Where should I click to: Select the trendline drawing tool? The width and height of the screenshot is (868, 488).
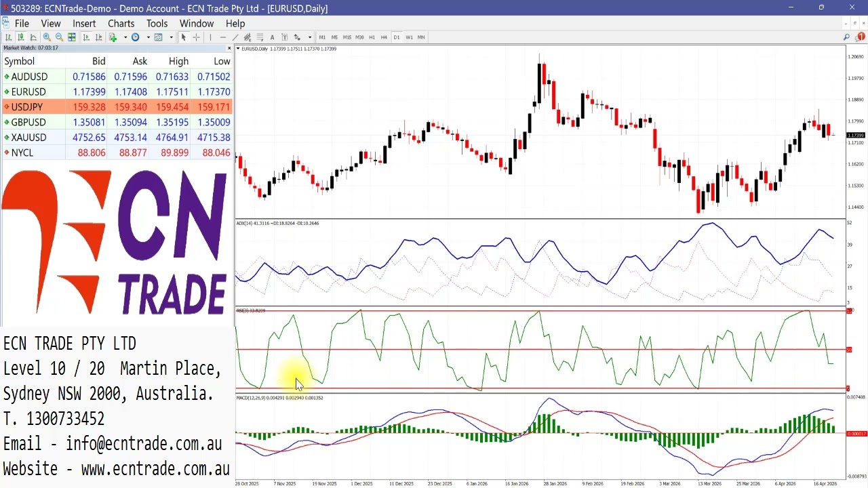click(235, 37)
